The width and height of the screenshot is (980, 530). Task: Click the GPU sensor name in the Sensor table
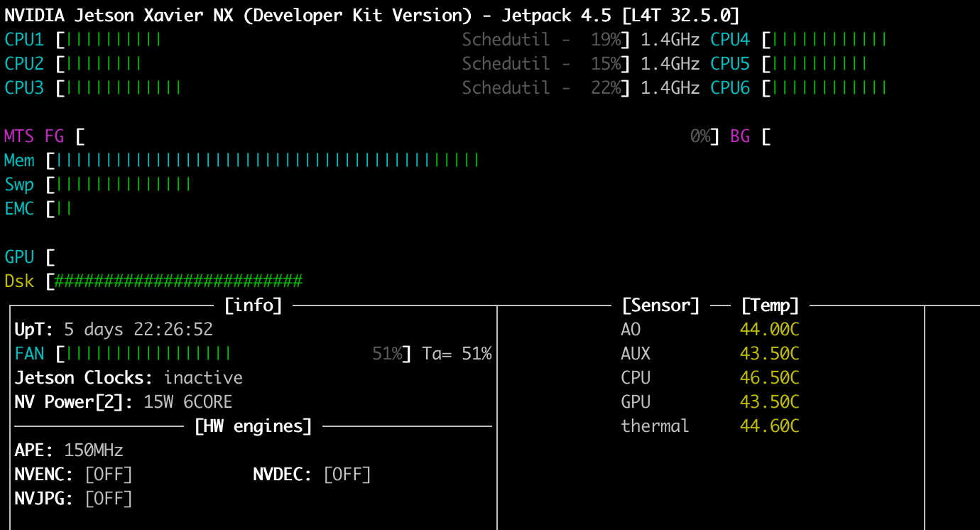(x=636, y=402)
